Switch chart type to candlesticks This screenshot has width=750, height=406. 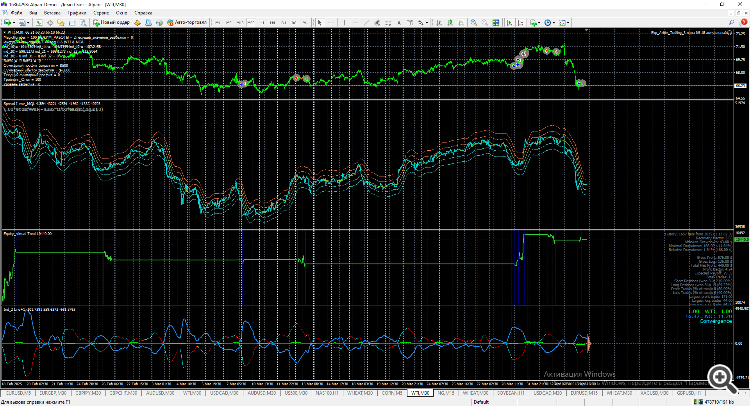click(x=450, y=22)
